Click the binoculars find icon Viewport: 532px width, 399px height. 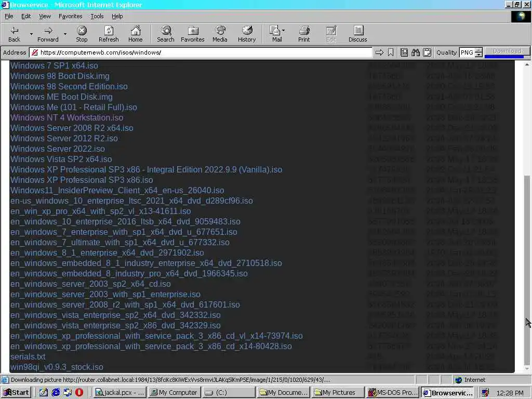click(415, 52)
